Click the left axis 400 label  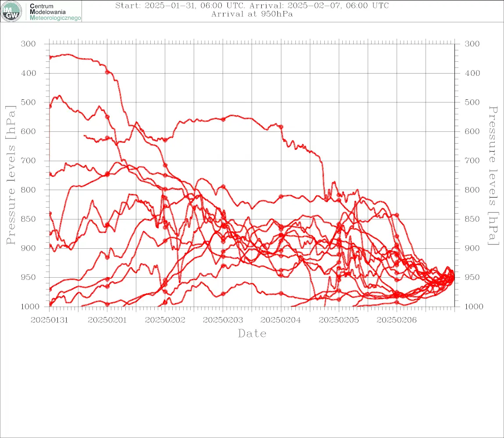point(28,73)
